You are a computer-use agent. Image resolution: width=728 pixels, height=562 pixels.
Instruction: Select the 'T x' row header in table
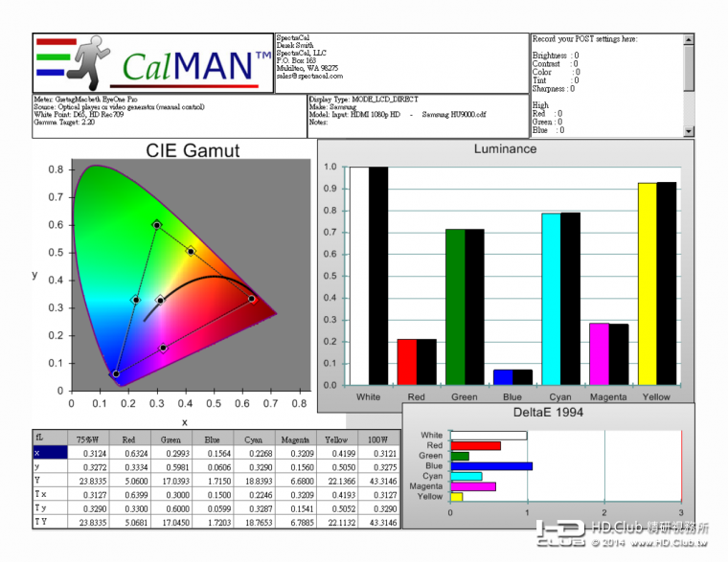[x=50, y=494]
